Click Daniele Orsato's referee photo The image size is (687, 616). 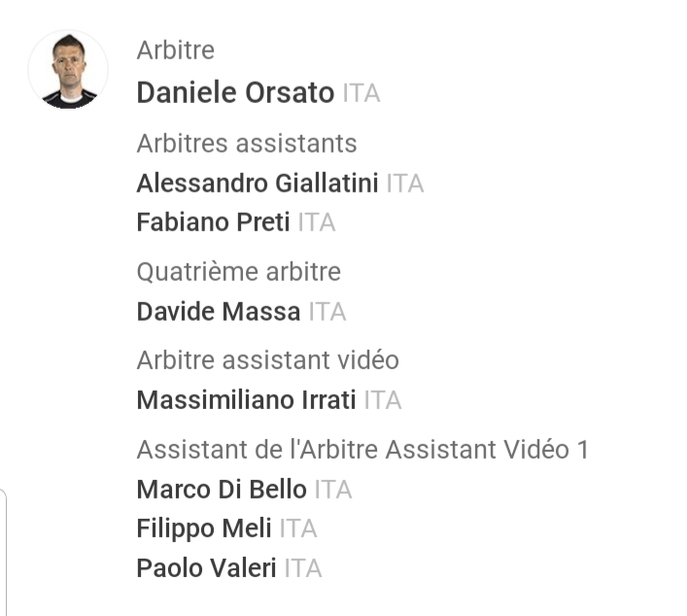[68, 70]
